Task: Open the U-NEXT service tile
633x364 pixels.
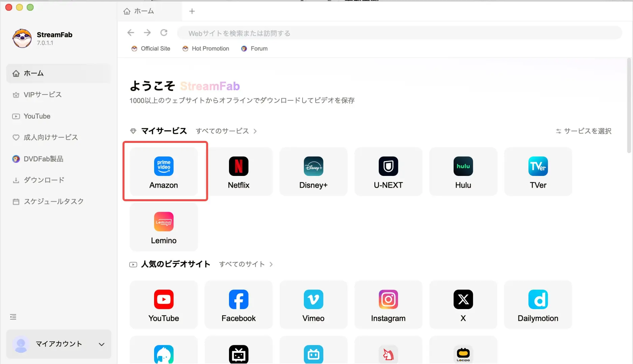Action: (388, 172)
